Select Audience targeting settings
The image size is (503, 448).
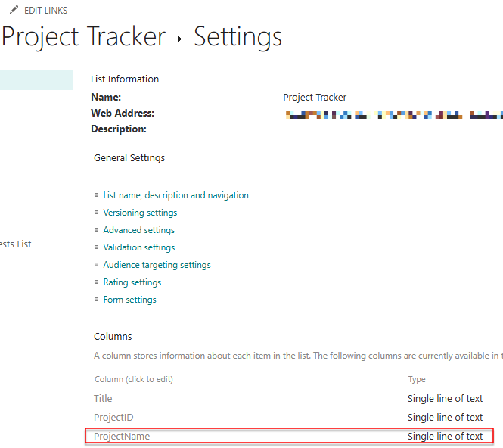pyautogui.click(x=157, y=265)
